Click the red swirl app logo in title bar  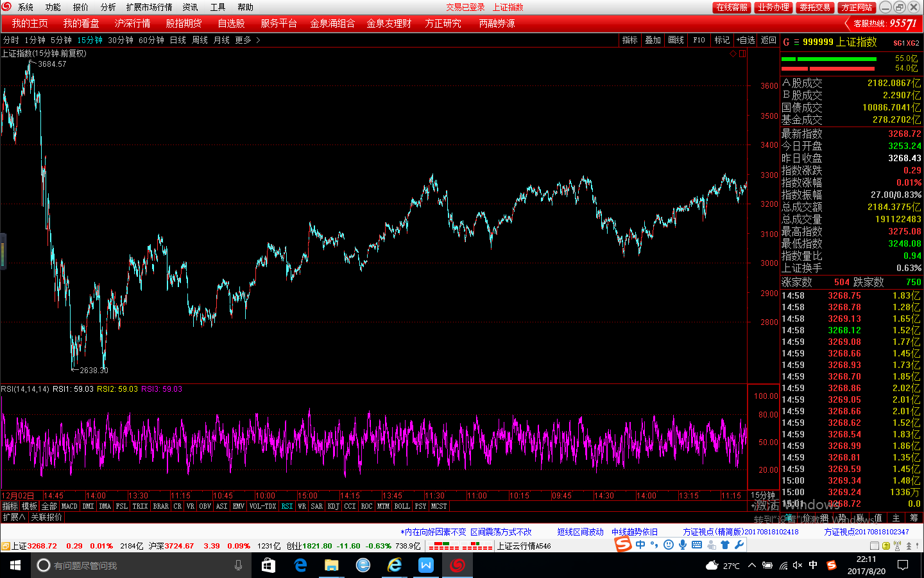6,7
